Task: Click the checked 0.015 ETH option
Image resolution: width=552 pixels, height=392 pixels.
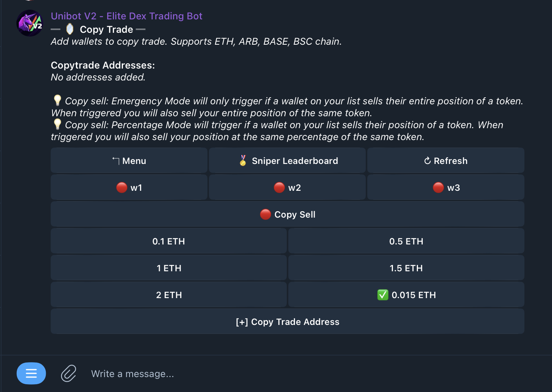Action: click(406, 295)
